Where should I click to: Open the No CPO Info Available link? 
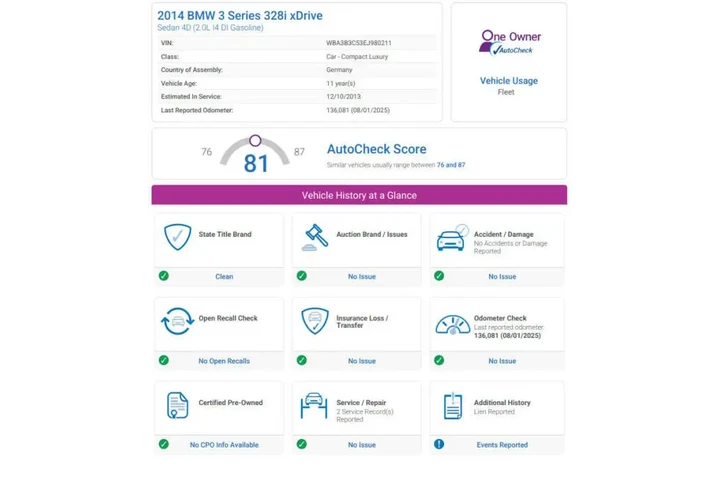click(224, 445)
